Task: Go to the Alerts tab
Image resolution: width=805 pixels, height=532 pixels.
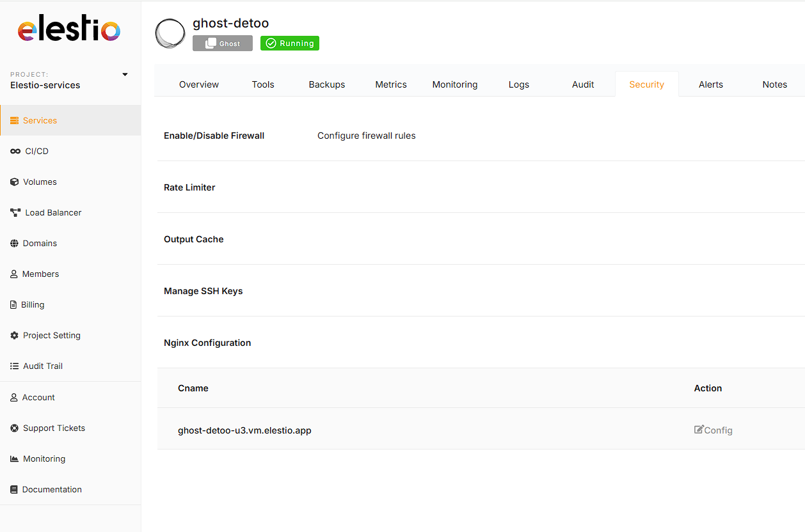Action: 710,84
